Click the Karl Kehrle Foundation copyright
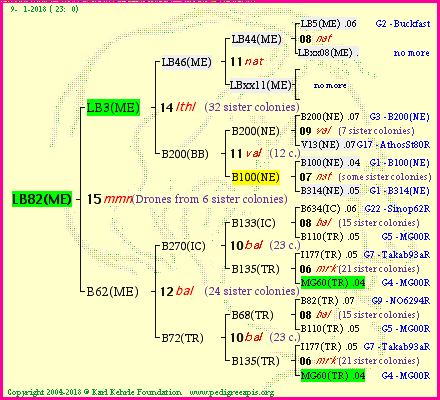 coord(94,392)
